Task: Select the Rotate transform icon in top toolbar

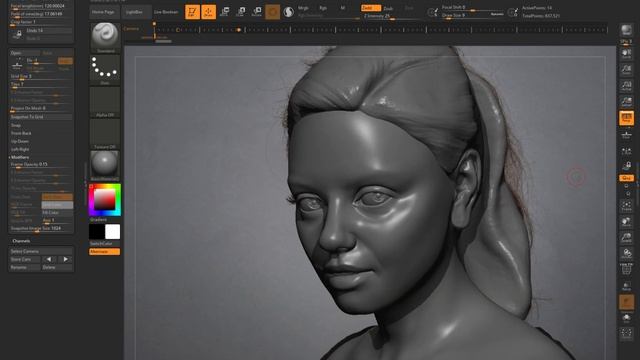Action: pos(256,12)
